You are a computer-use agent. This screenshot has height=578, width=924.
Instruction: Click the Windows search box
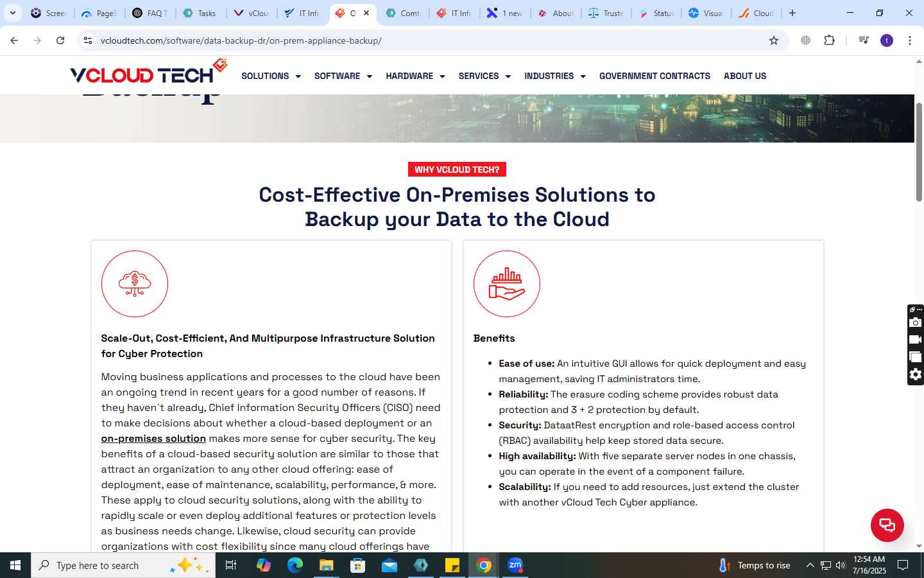tap(123, 565)
